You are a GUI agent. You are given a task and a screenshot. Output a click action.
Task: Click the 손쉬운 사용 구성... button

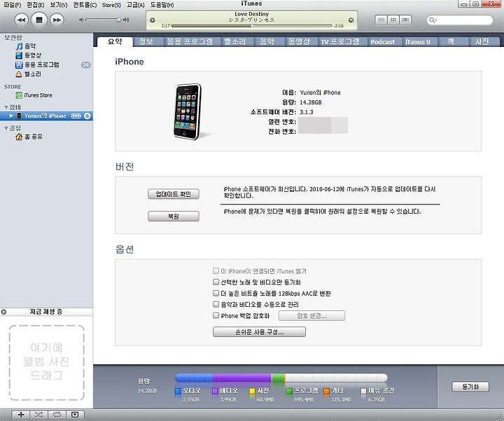(260, 332)
